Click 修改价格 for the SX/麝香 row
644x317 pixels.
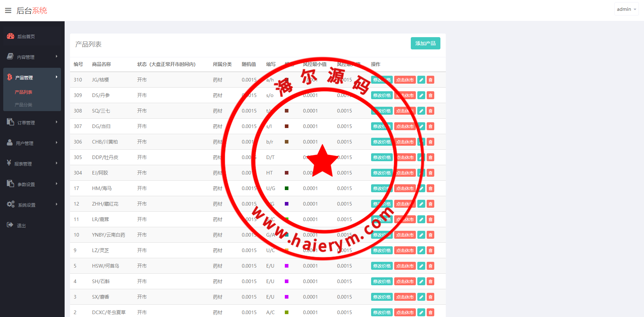382,297
